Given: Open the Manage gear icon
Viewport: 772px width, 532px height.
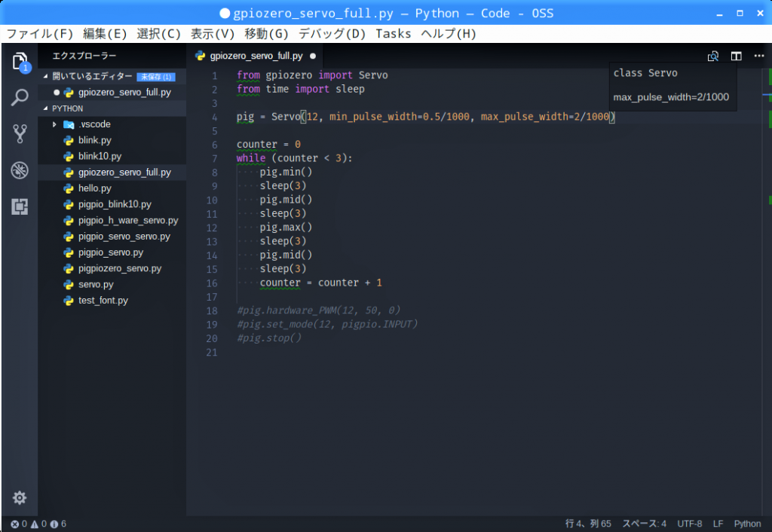Looking at the screenshot, I should pyautogui.click(x=20, y=497).
